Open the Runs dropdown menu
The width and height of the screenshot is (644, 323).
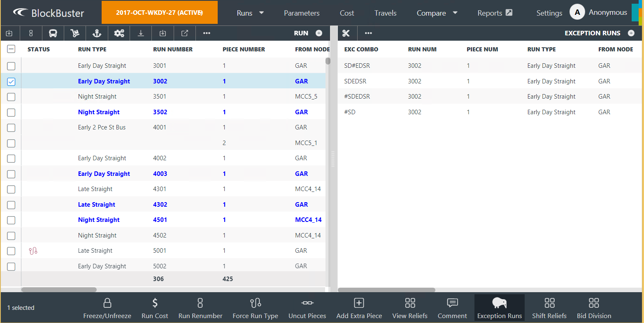tap(250, 13)
